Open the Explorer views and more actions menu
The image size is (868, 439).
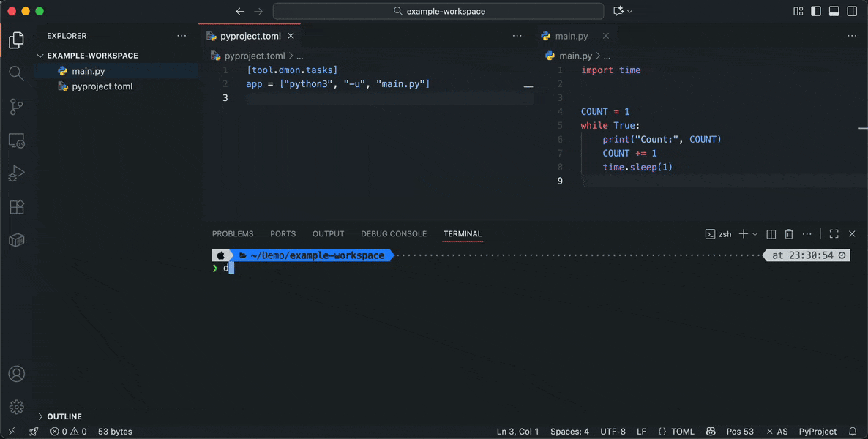(x=182, y=36)
